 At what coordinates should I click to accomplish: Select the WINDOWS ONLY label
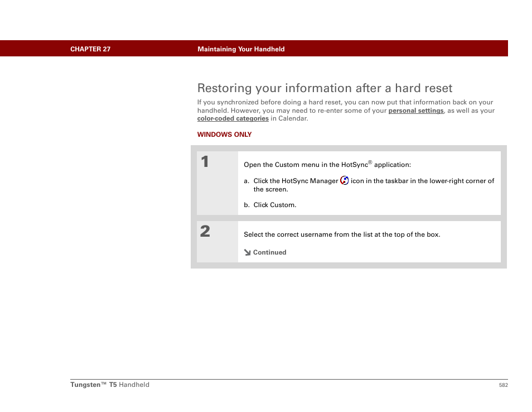click(224, 135)
